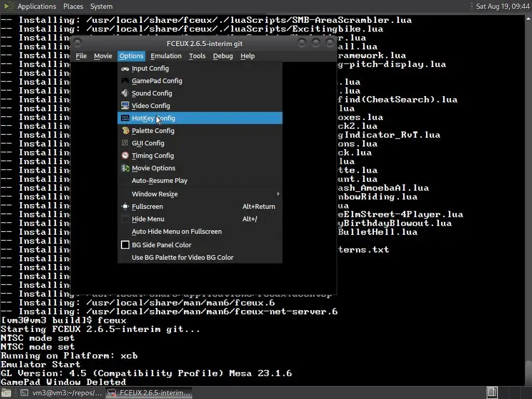Click terminal line with Excitingbike.lua
This screenshot has height=399, width=532.
click(x=192, y=29)
